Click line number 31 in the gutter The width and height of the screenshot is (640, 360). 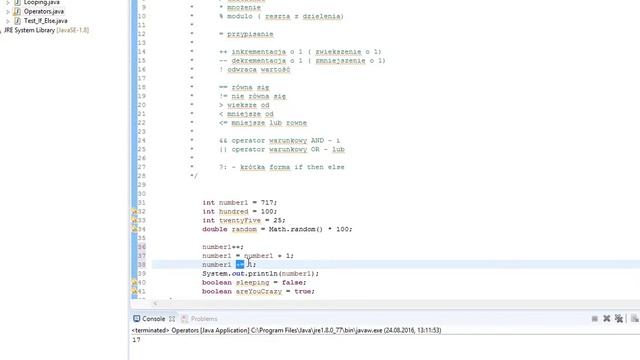[142, 202]
